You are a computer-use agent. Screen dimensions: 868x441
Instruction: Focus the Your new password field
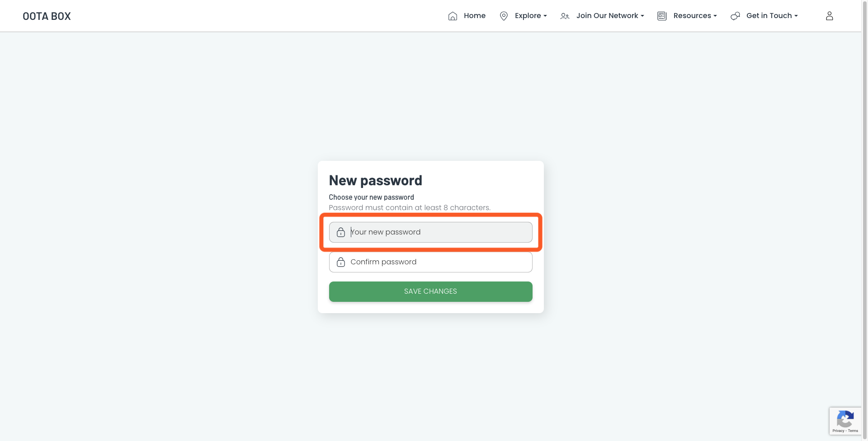[x=430, y=232]
